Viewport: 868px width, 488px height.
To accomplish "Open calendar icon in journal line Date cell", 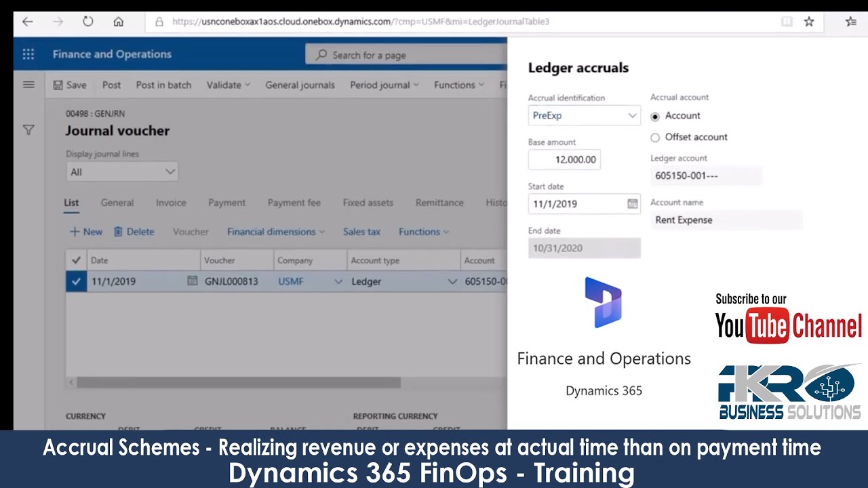I will point(192,281).
